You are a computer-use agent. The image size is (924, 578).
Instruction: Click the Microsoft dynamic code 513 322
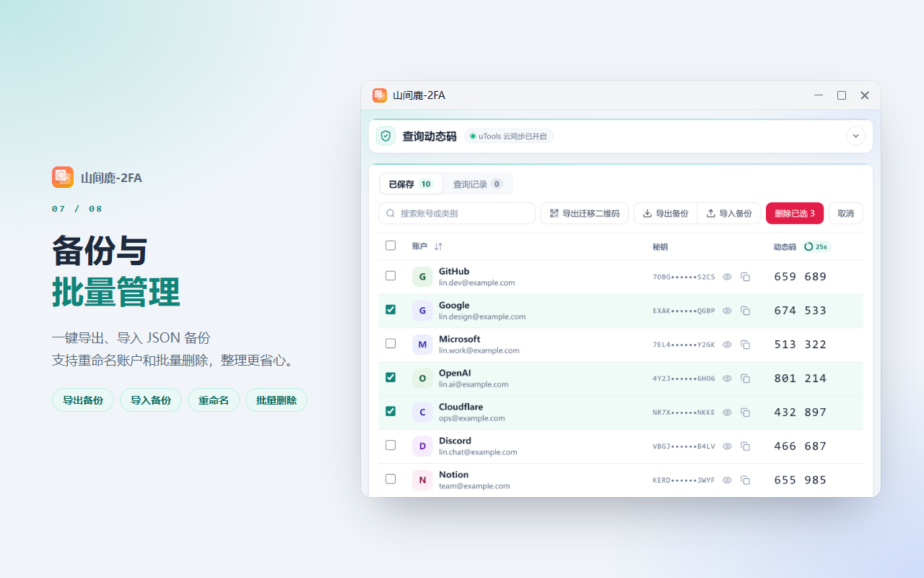coord(801,345)
